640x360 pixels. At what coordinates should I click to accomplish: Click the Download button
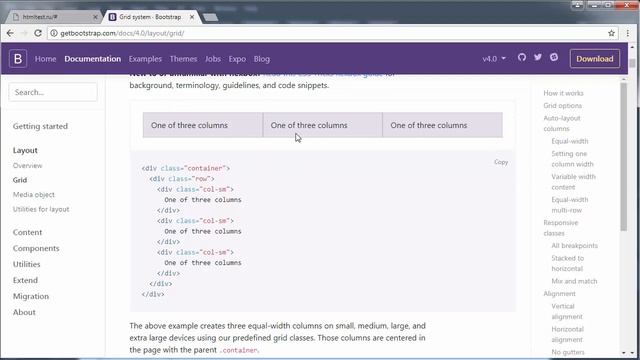click(x=595, y=59)
